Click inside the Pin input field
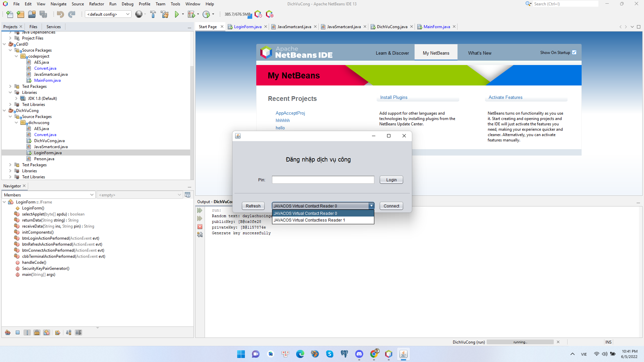 click(323, 180)
